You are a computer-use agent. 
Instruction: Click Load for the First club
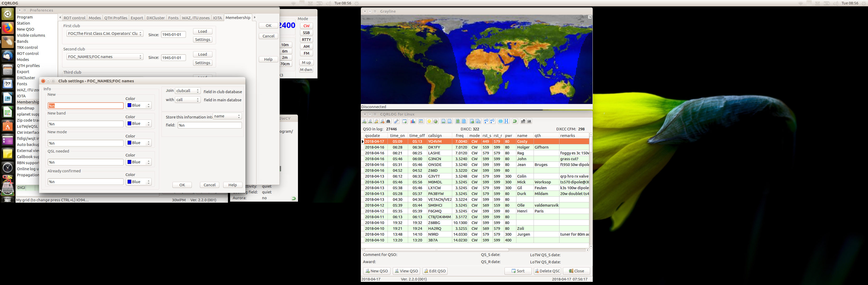click(203, 31)
